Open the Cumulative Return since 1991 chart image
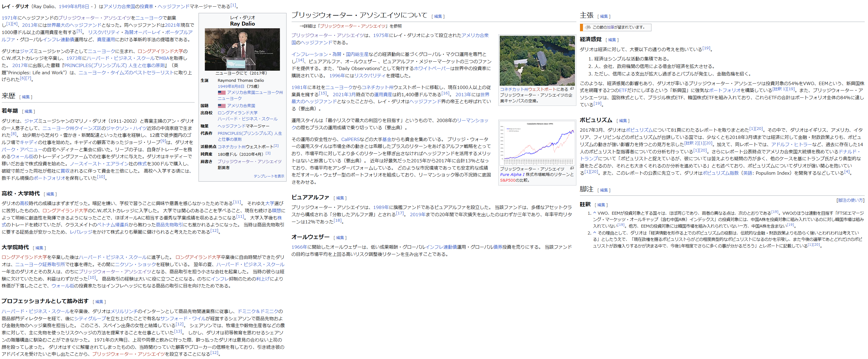 tap(537, 143)
